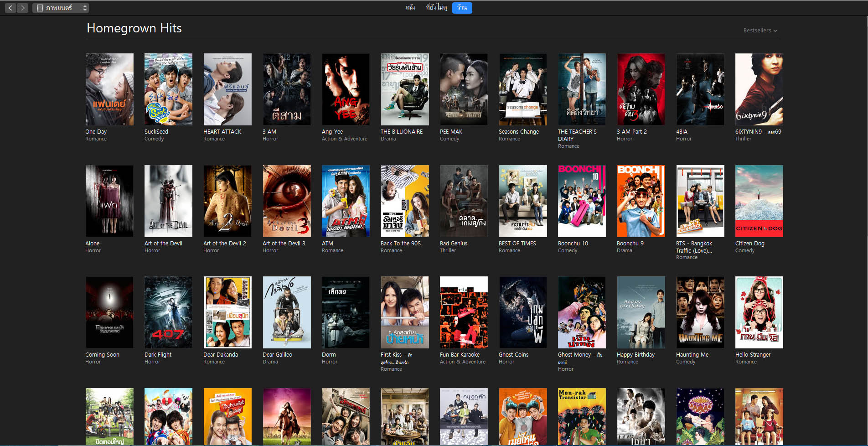
Task: Open the Boonchu 9 poster
Action: click(x=641, y=201)
